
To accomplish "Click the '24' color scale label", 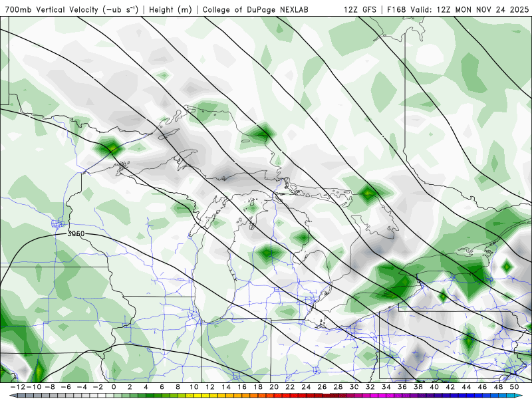I will point(306,387).
